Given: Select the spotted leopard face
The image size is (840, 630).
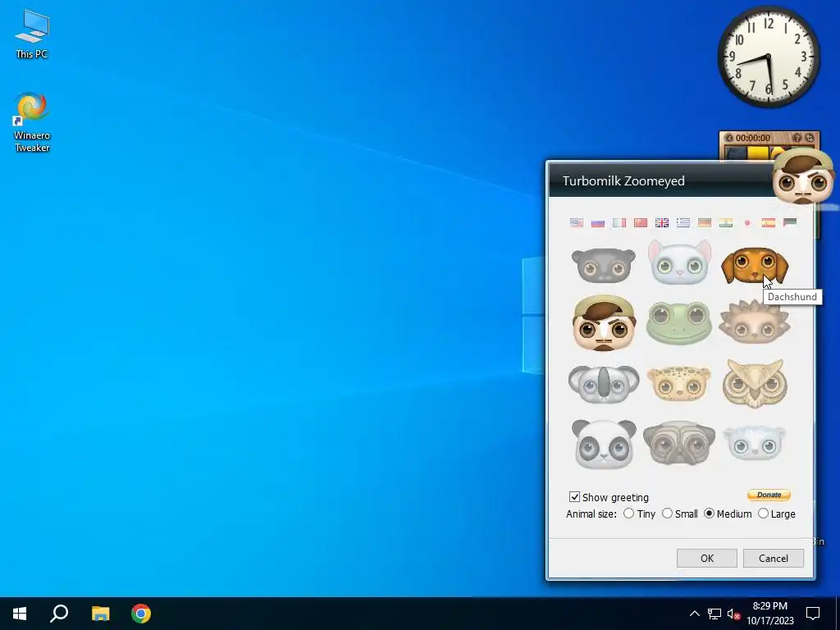Looking at the screenshot, I should (x=679, y=383).
